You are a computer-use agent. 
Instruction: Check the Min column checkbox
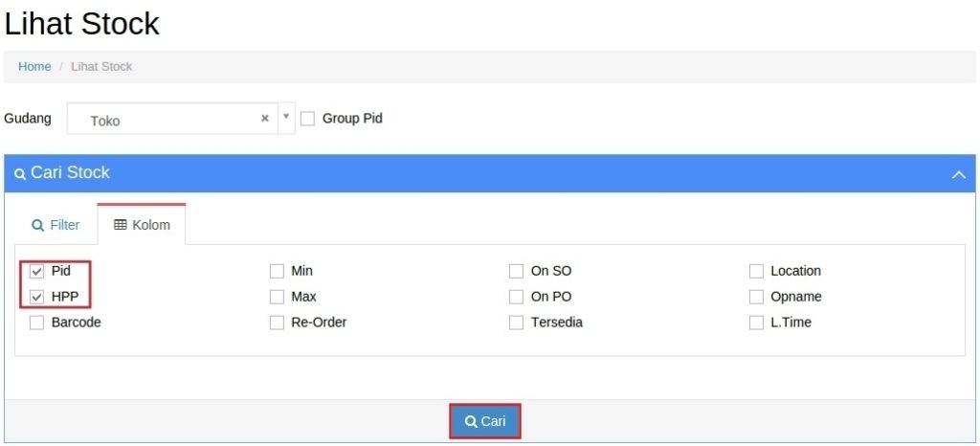tap(277, 272)
